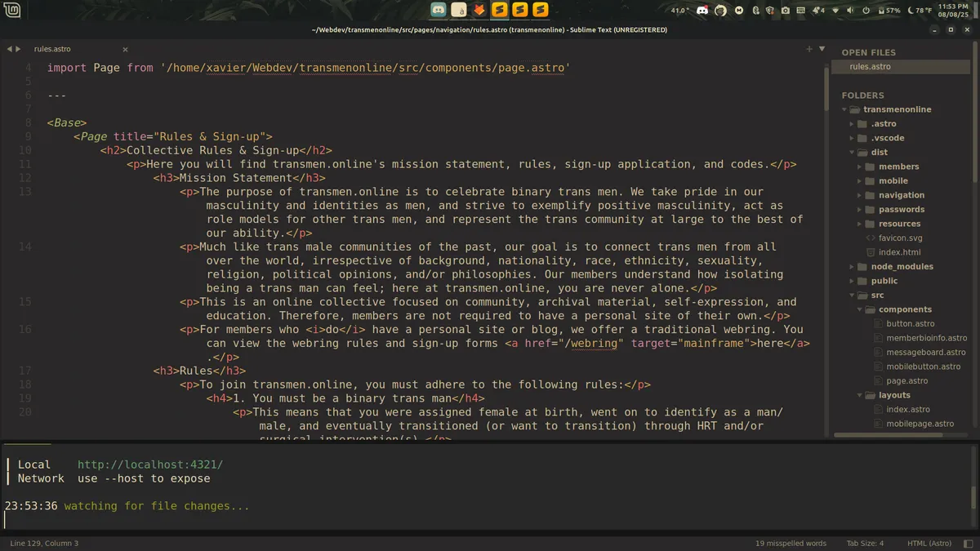The image size is (980, 551).
Task: Change syntax via 'HTML (Astro)' label
Action: (x=929, y=543)
